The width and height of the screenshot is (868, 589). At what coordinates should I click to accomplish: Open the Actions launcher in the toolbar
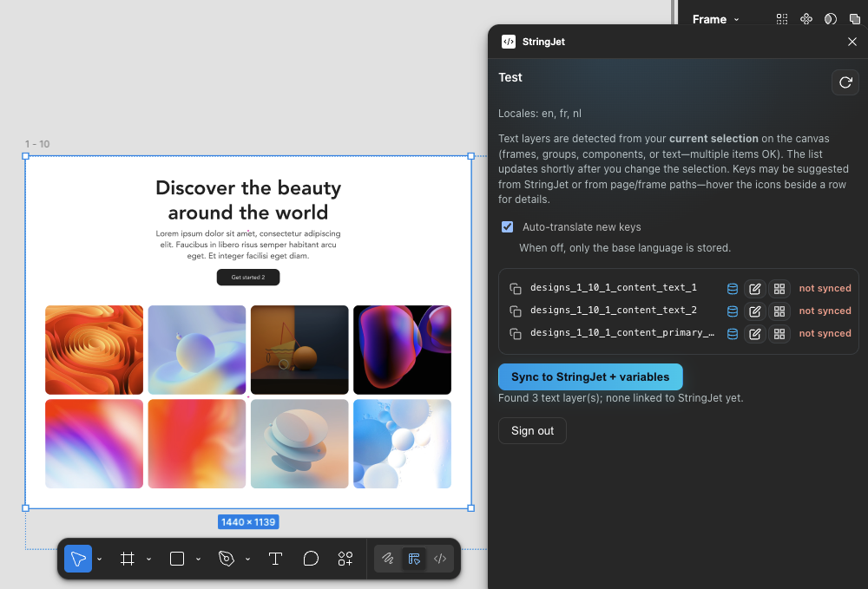345,559
